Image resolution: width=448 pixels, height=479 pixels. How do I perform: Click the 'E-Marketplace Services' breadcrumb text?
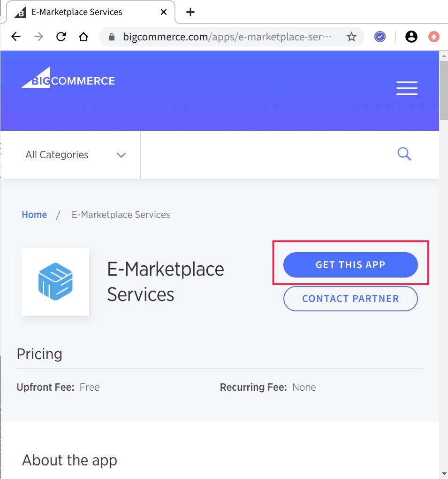click(x=121, y=215)
